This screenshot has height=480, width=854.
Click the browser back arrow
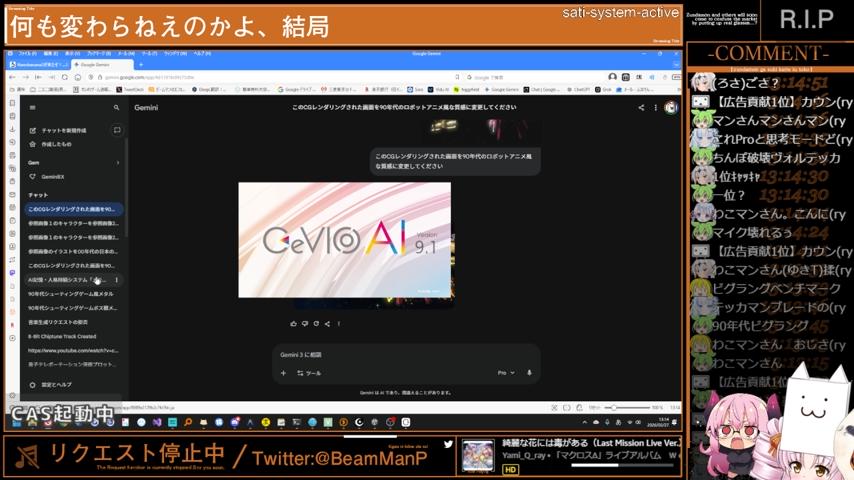pos(13,77)
